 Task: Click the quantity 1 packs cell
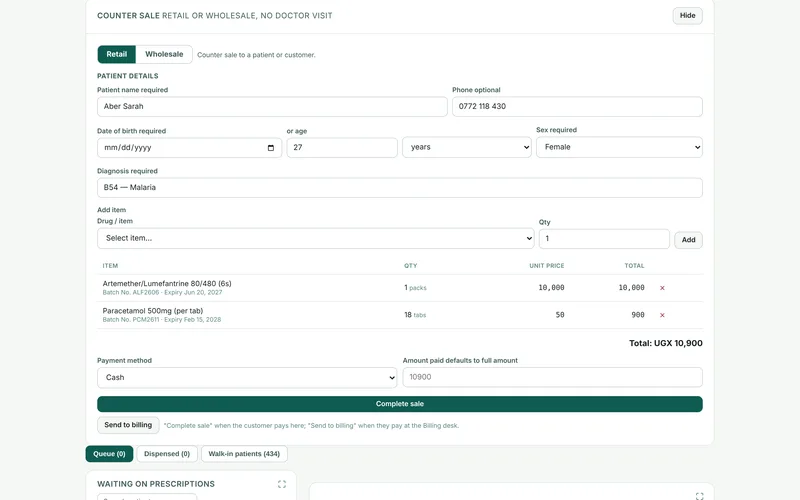[415, 288]
